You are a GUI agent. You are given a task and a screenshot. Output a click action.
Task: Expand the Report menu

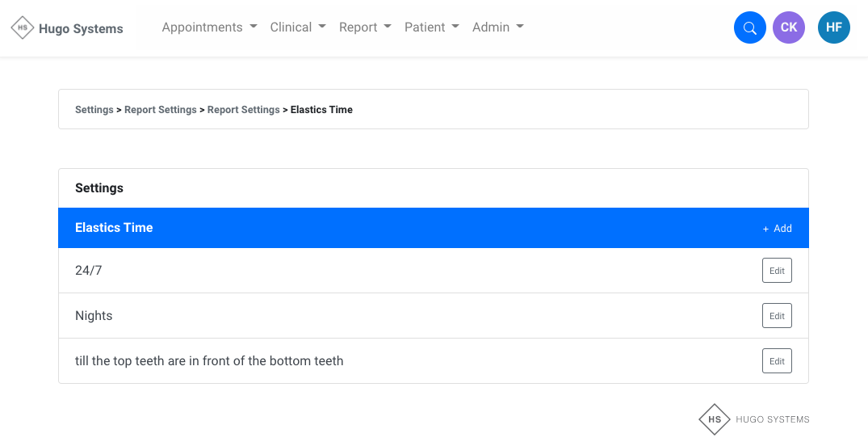(365, 27)
